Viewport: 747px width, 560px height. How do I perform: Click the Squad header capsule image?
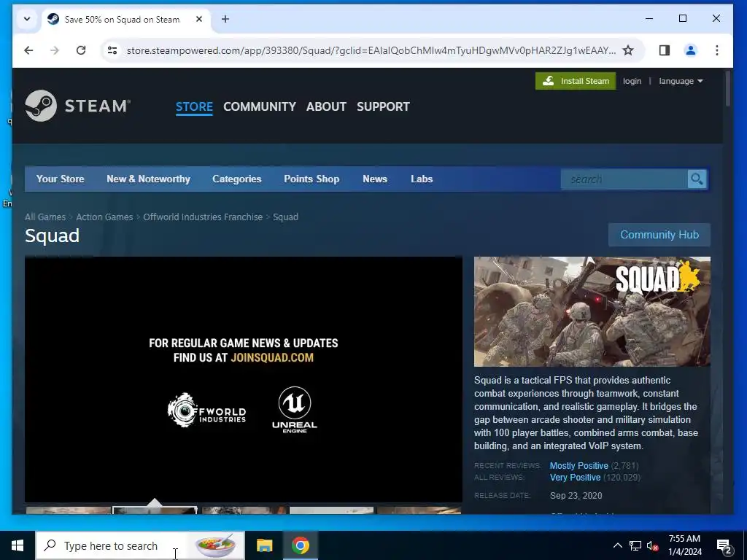tap(592, 311)
